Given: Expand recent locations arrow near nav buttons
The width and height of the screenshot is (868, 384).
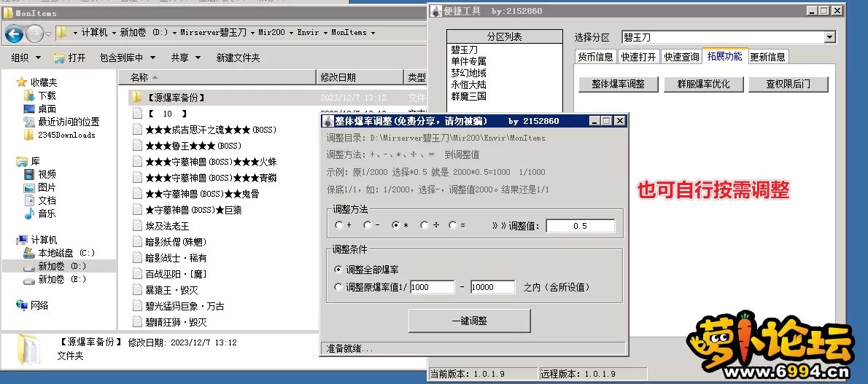Looking at the screenshot, I should 49,34.
